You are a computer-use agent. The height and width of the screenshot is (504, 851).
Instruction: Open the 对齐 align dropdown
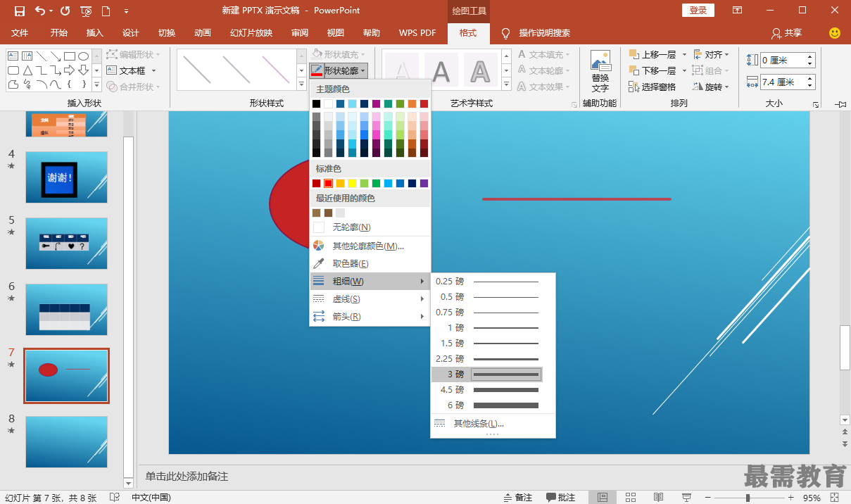tap(711, 54)
